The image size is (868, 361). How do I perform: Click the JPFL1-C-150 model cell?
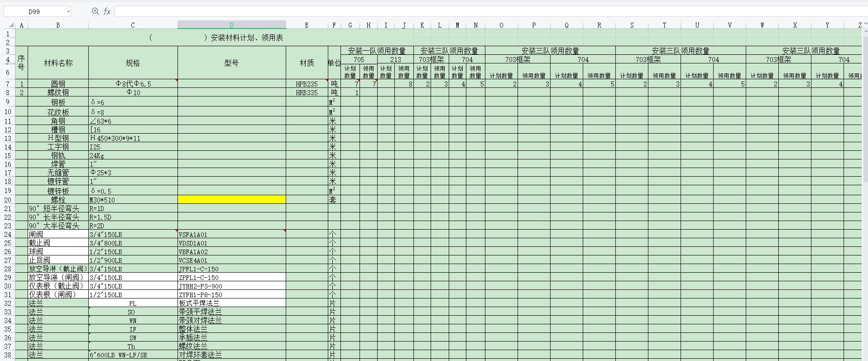[232, 269]
